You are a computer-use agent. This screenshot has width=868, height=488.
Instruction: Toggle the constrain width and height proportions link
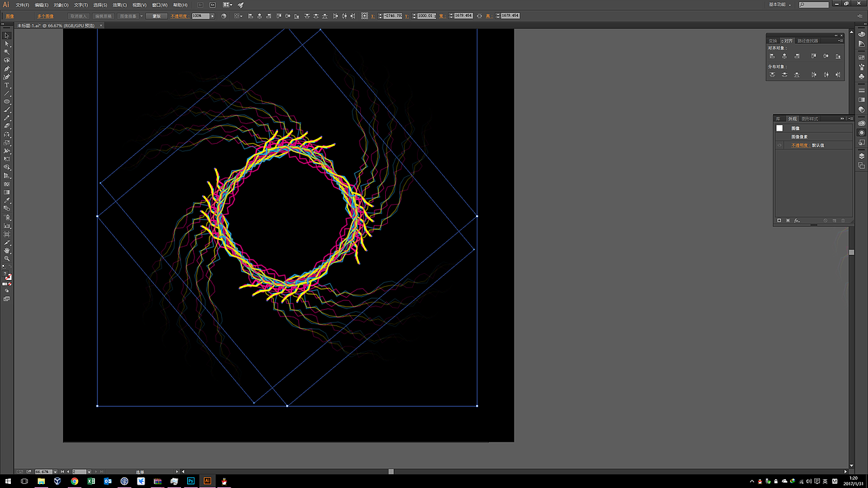479,16
